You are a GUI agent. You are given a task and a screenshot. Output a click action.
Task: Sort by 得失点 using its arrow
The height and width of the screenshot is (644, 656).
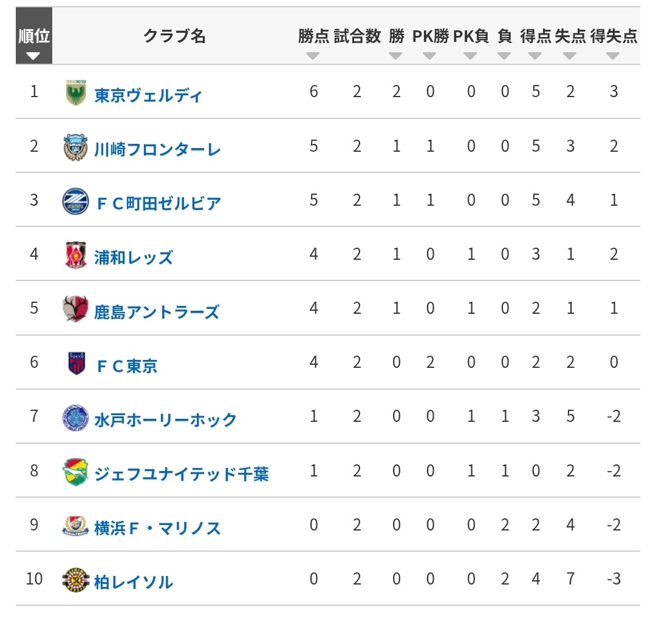click(x=613, y=56)
